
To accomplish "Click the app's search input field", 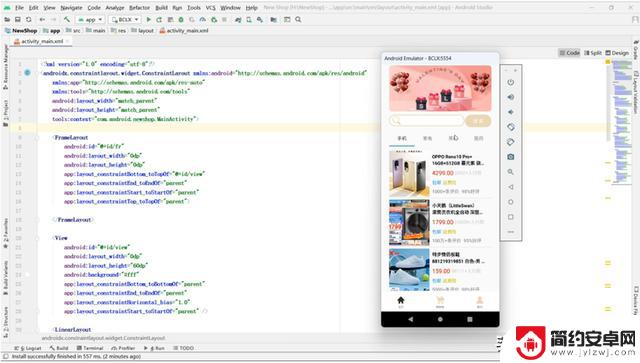I will (427, 121).
